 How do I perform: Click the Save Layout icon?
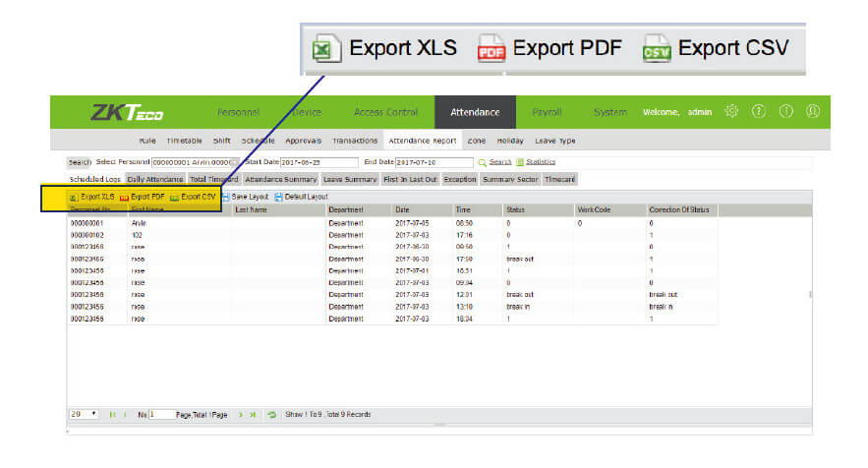(225, 197)
